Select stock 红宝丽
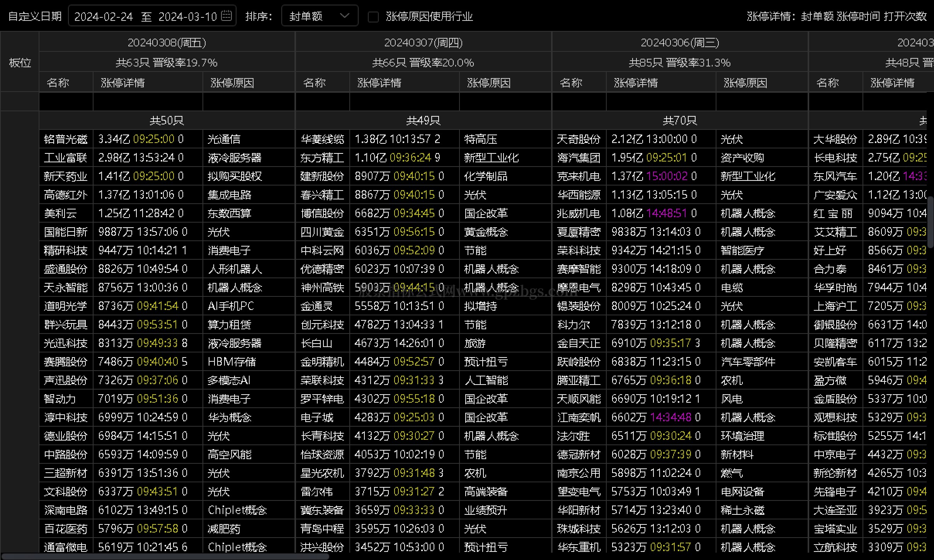The width and height of the screenshot is (934, 560). pos(833,213)
